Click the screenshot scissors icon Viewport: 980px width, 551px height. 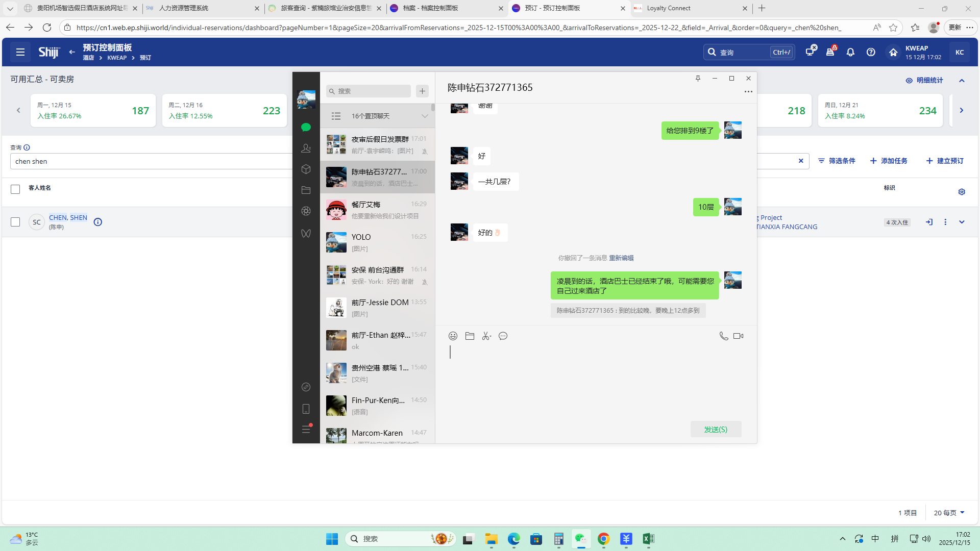(x=486, y=336)
